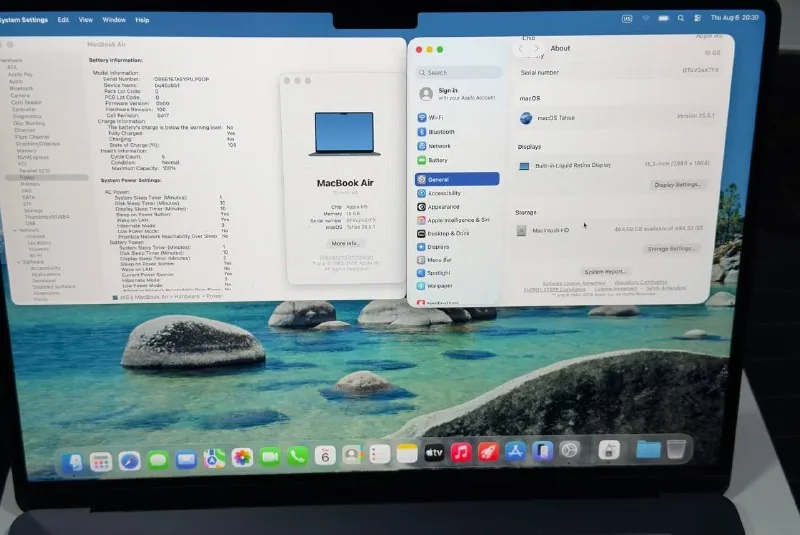Launch Messages from the Dock
800x535 pixels.
click(158, 460)
